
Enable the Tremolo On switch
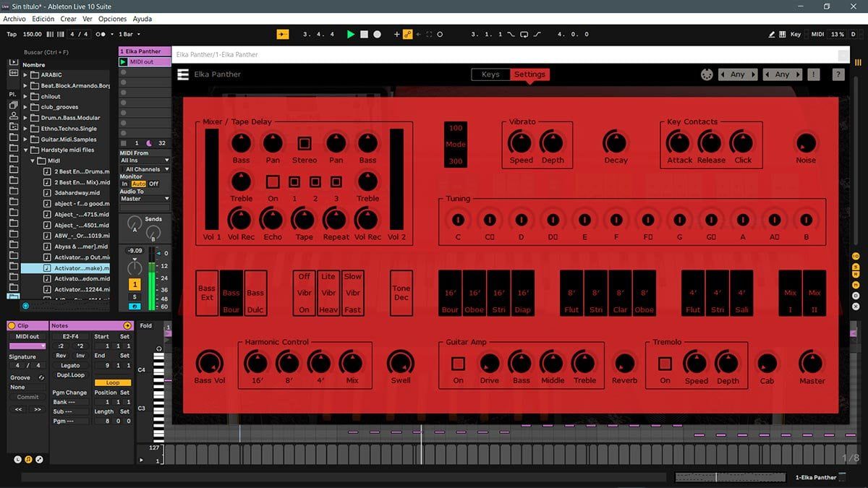click(x=665, y=364)
